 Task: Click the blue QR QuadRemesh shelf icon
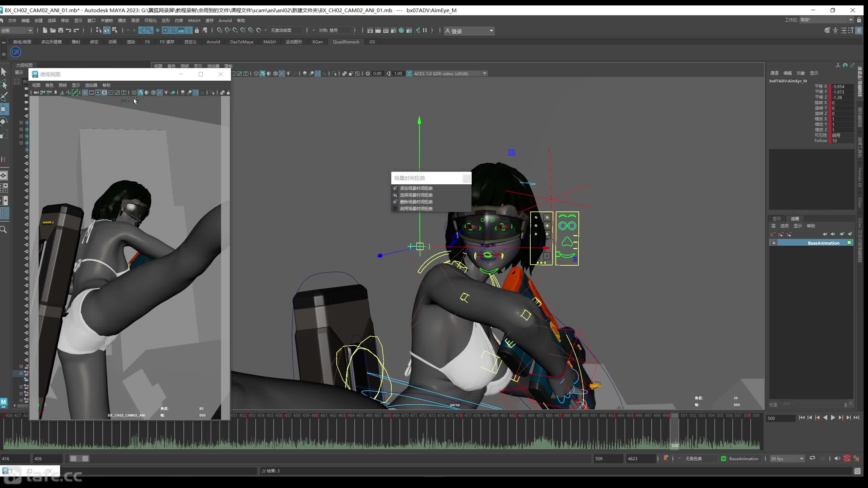click(16, 52)
